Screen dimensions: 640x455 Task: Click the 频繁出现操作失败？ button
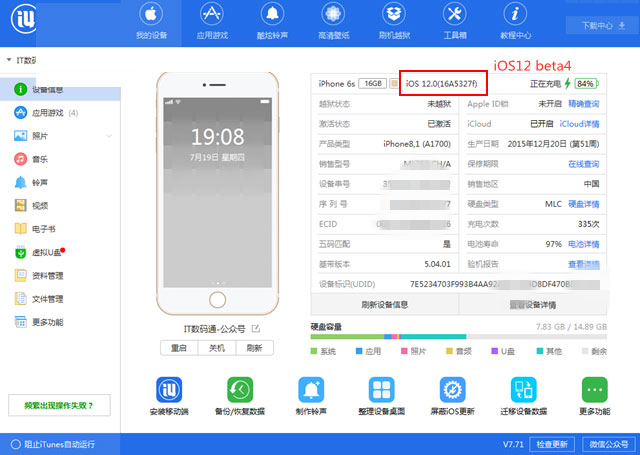[x=59, y=405]
